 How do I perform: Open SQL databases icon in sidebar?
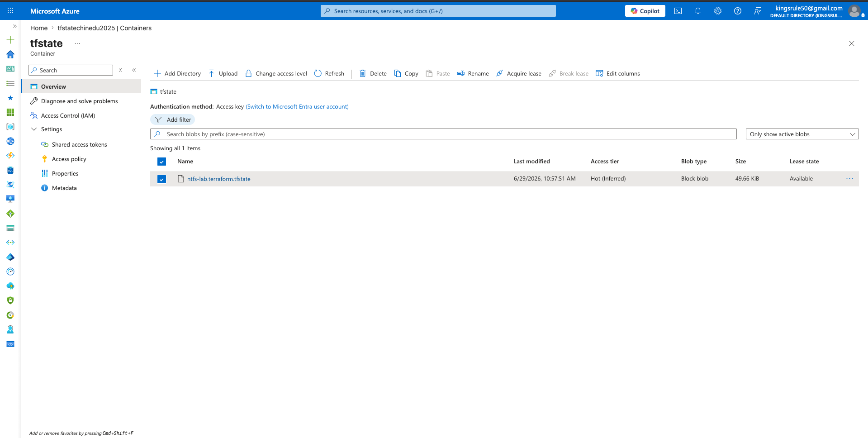[10, 170]
